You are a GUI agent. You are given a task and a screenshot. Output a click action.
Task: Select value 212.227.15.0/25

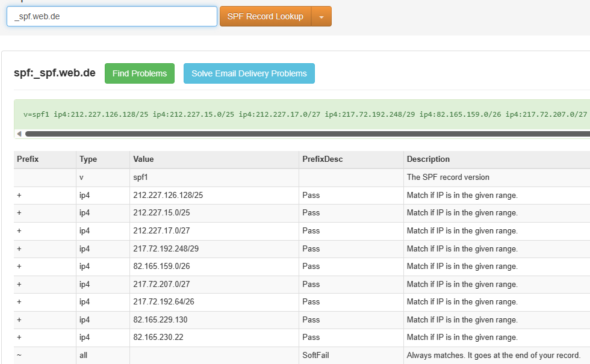pyautogui.click(x=161, y=213)
